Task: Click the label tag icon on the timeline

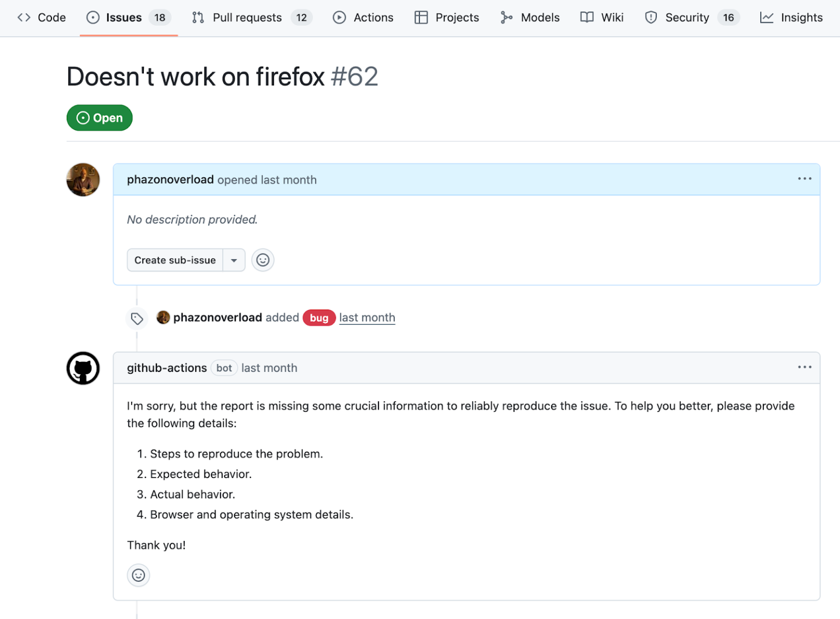Action: pyautogui.click(x=137, y=318)
